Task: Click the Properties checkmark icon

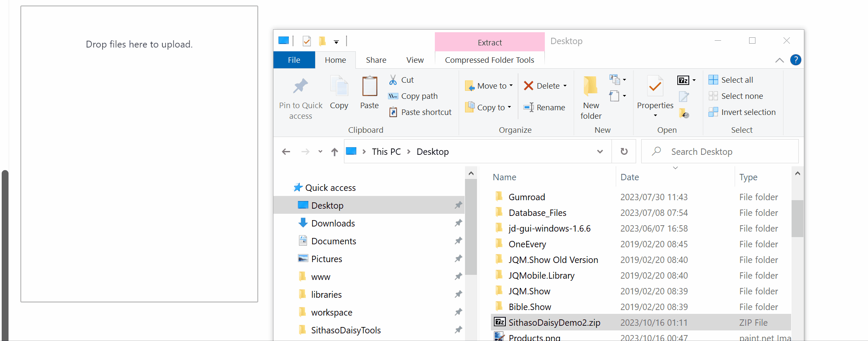Action: point(655,87)
